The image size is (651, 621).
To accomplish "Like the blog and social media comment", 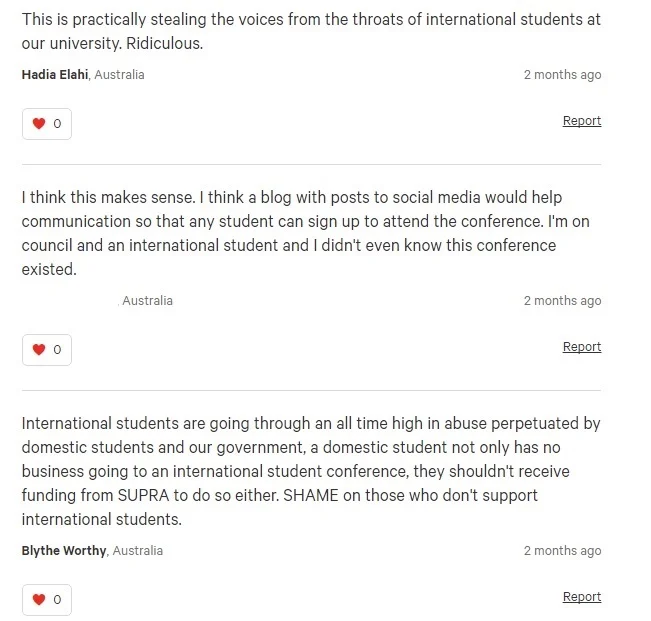I will 47,350.
